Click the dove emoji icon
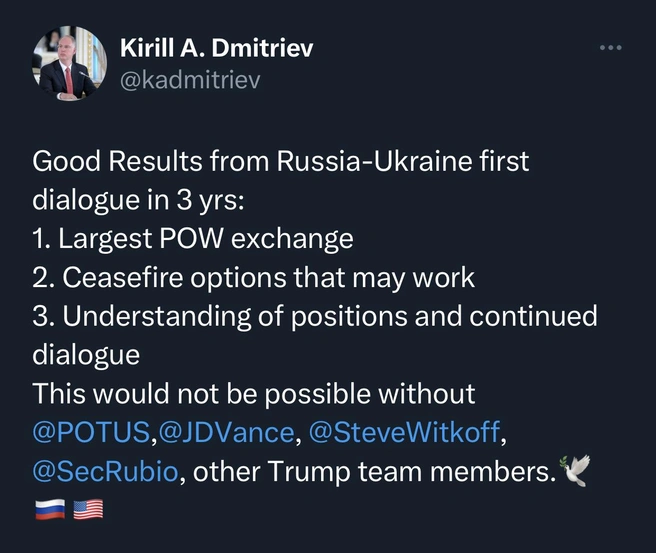The height and width of the screenshot is (553, 656). coord(574,471)
